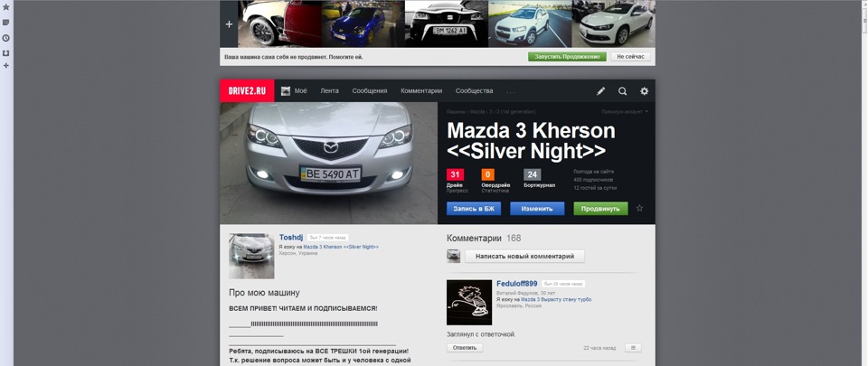This screenshot has width=868, height=366.
Task: Open Лента in navigation bar
Action: coord(329,91)
